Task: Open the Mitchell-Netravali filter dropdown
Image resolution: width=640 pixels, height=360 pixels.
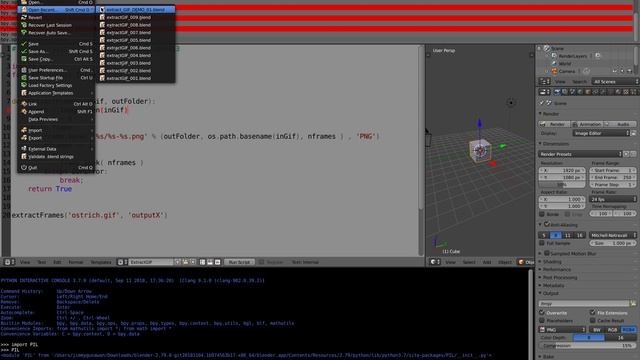Action: coord(613,235)
